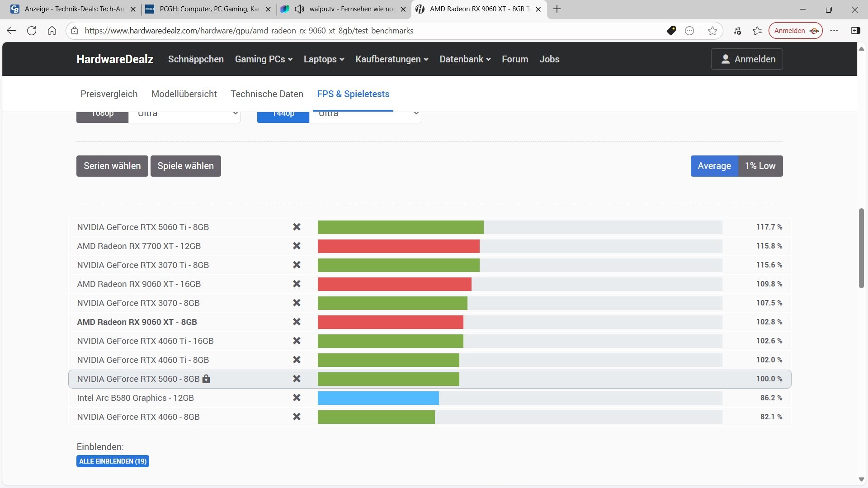Open the Modellübersicht tab
Image resolution: width=868 pixels, height=488 pixels.
184,94
